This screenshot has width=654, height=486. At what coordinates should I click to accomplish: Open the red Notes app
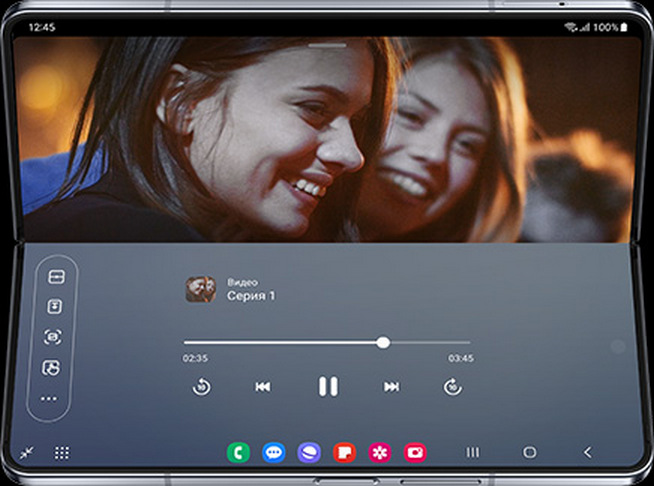(345, 453)
